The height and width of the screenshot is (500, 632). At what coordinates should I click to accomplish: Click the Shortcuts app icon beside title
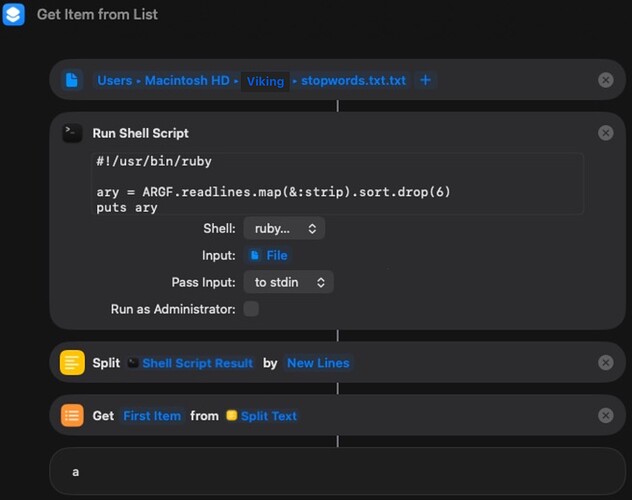[13, 14]
